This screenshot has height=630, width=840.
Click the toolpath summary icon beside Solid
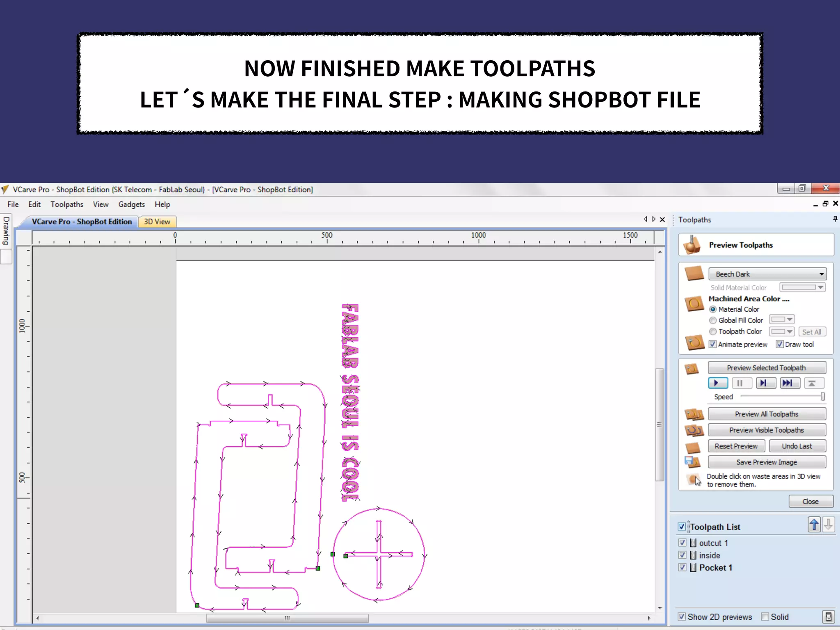coord(828,616)
